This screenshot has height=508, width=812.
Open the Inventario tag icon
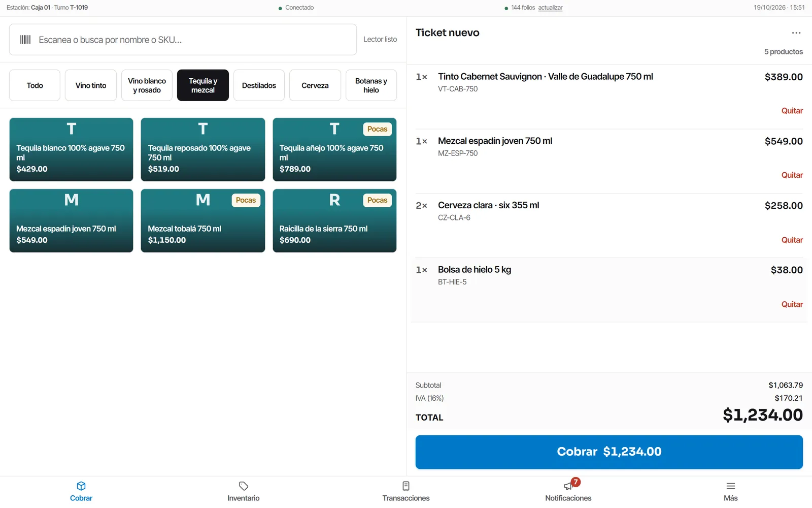pyautogui.click(x=244, y=486)
